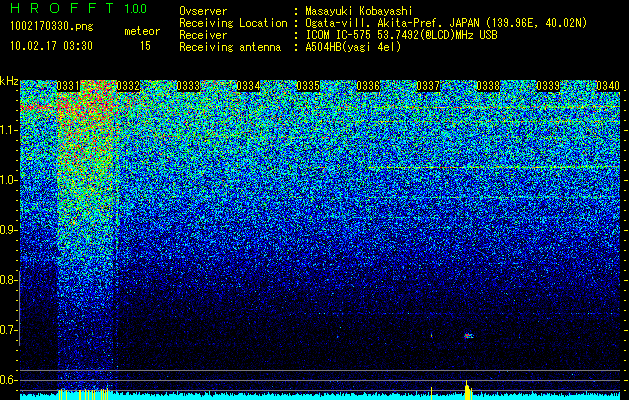
Task: Click the 0339 time marker
Action: (x=548, y=86)
